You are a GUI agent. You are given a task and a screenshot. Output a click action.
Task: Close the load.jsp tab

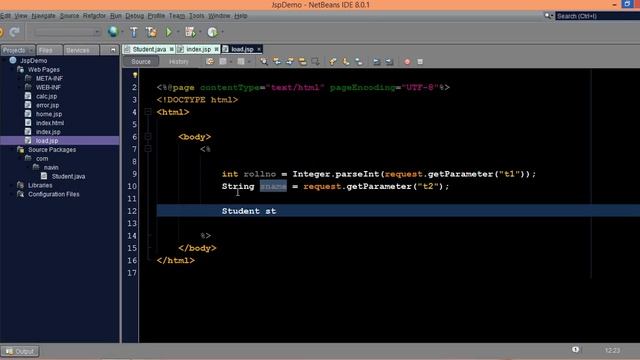(x=259, y=49)
